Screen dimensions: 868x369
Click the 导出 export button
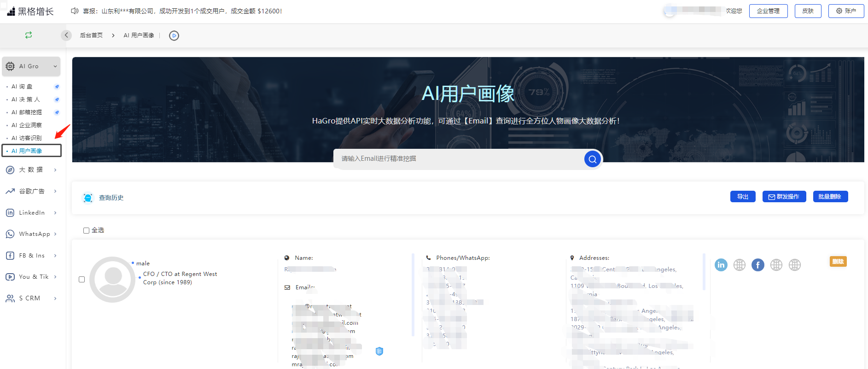742,197
